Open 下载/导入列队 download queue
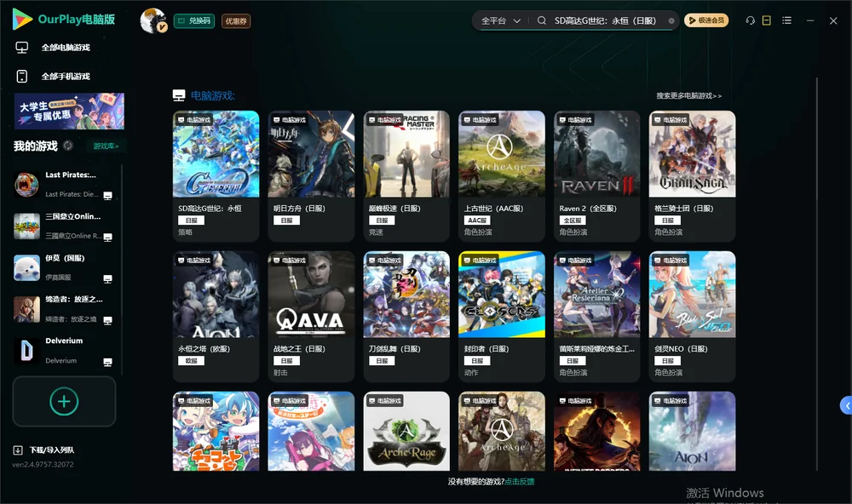Screen dimensions: 852x504 tap(43, 450)
